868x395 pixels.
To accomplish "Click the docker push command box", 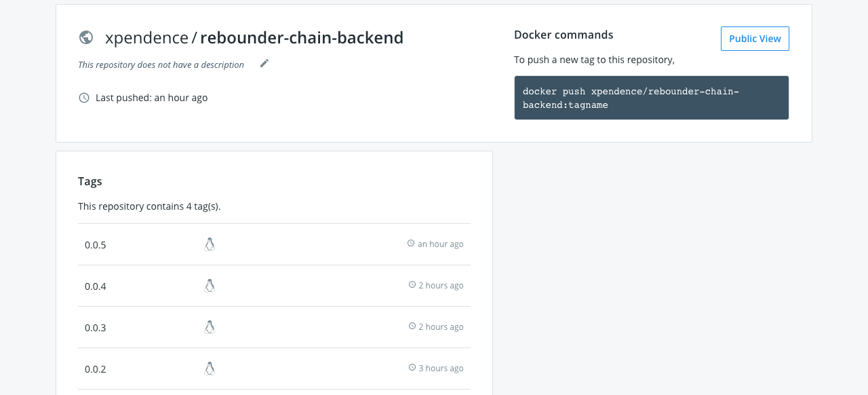I will [651, 98].
